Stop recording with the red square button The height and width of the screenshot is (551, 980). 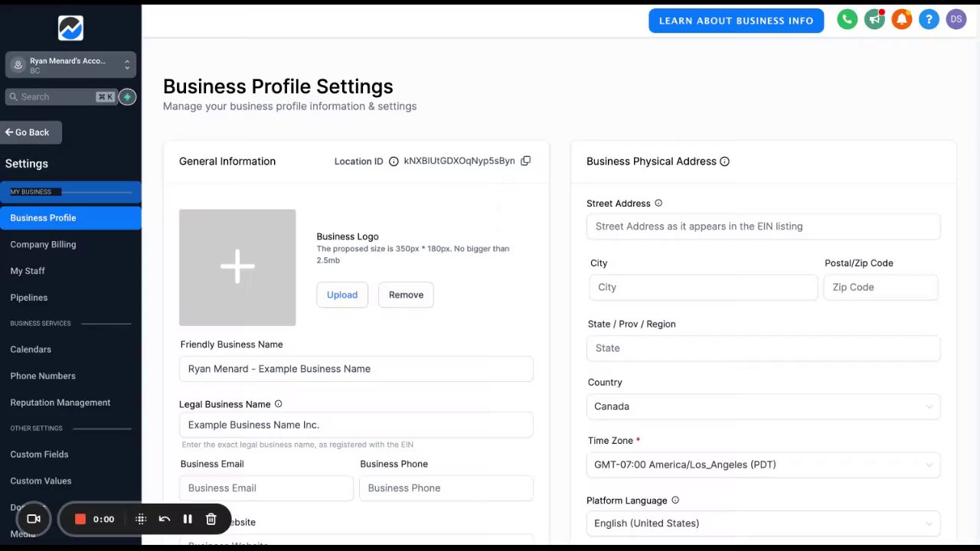80,519
